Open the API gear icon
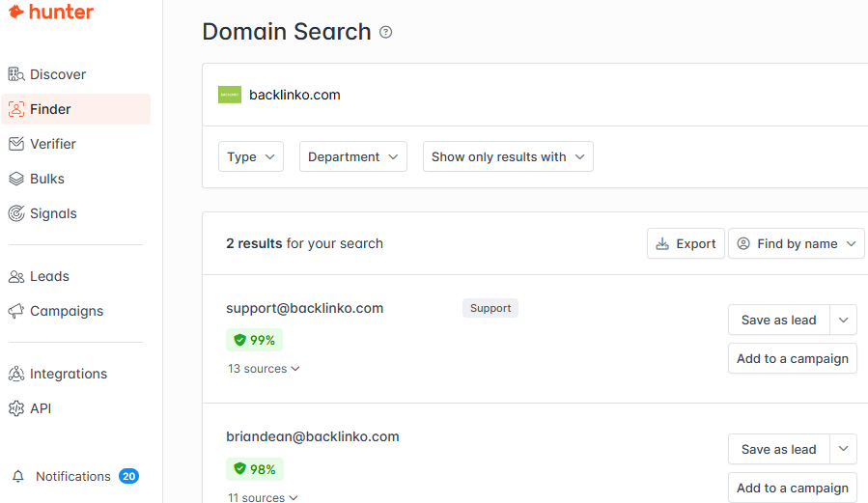 [16, 408]
